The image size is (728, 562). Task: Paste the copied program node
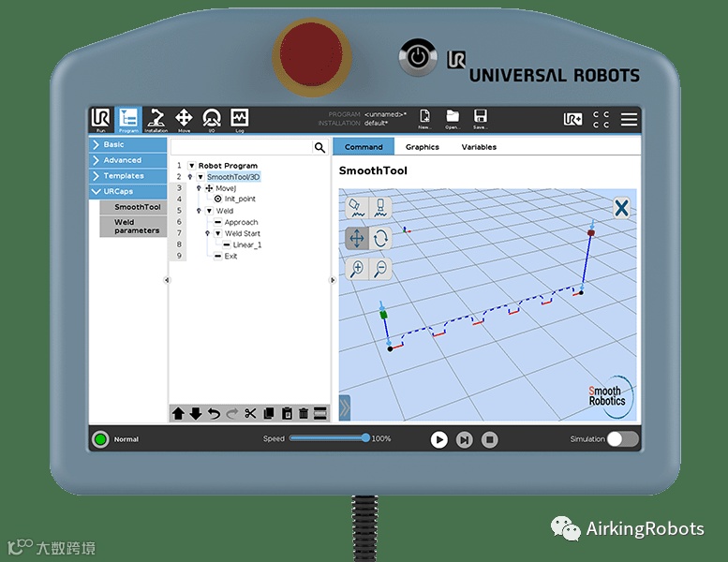tap(287, 413)
